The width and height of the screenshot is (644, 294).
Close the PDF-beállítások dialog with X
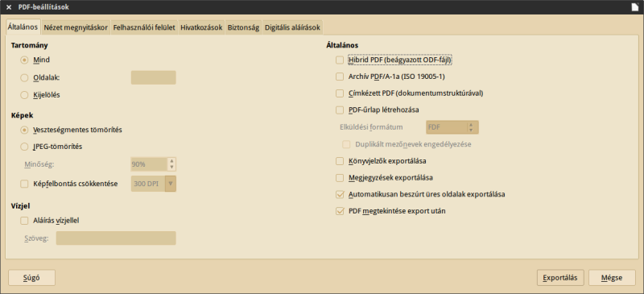coord(9,7)
